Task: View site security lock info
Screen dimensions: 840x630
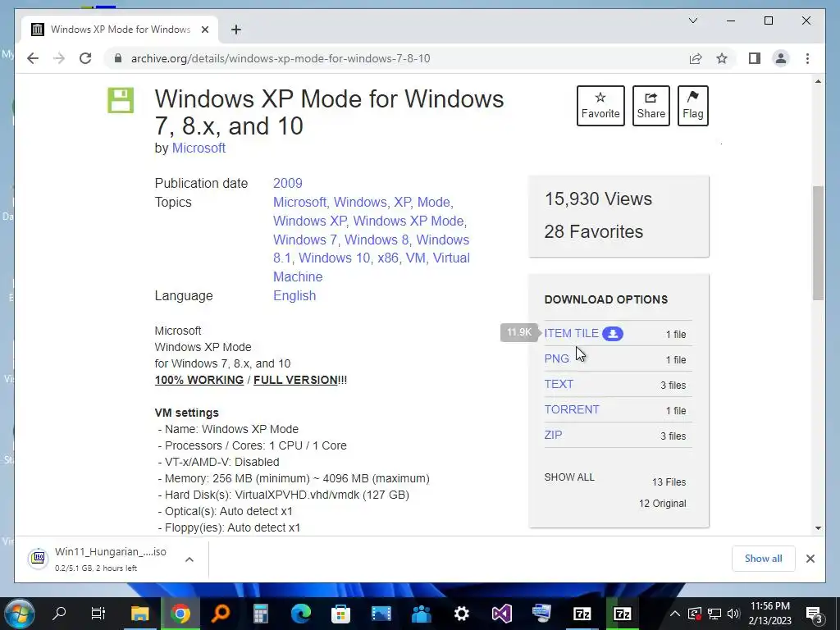Action: (x=118, y=58)
